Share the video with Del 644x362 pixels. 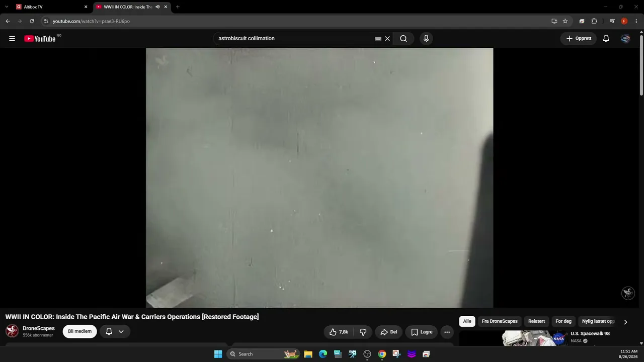click(x=388, y=332)
